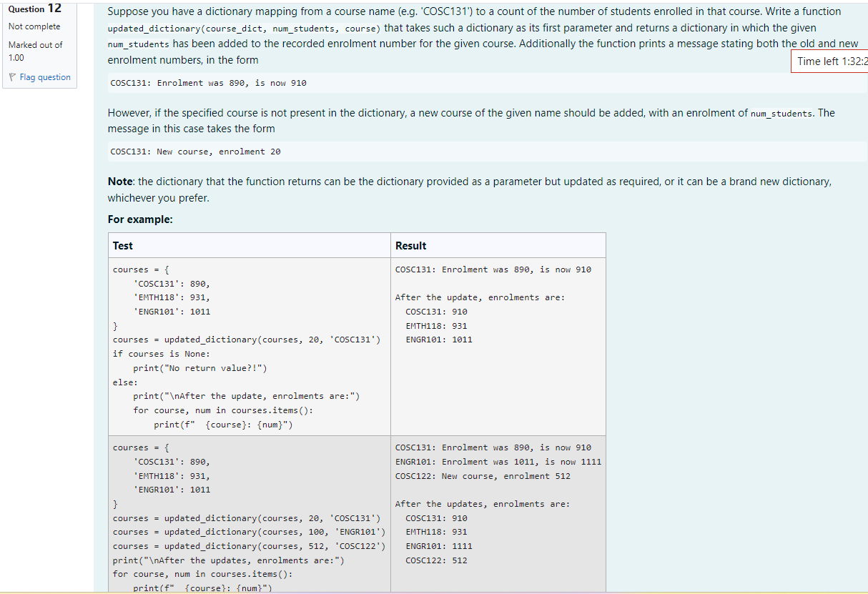Select the 'Marked out of 1.00' text
Viewport: 868px width, 594px height.
click(35, 50)
